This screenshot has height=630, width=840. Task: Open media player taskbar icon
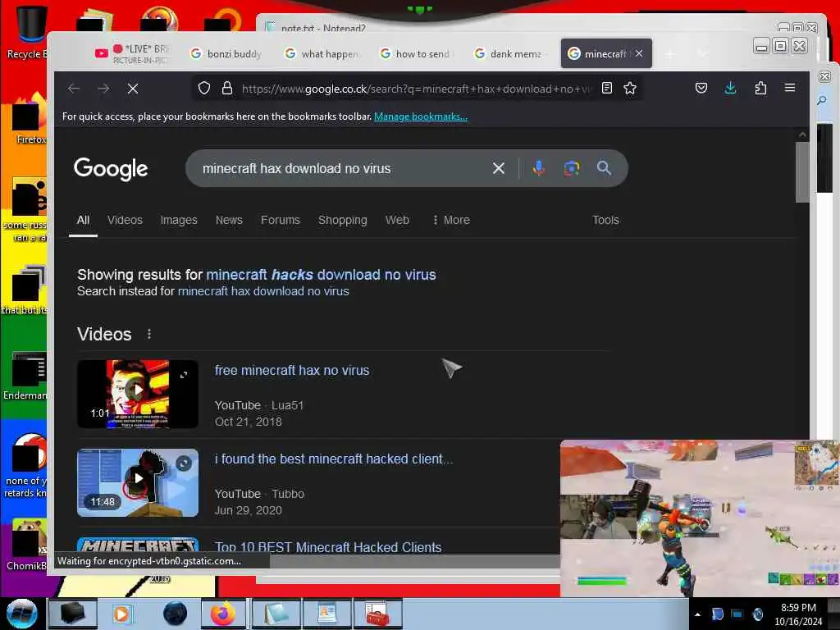click(x=121, y=614)
